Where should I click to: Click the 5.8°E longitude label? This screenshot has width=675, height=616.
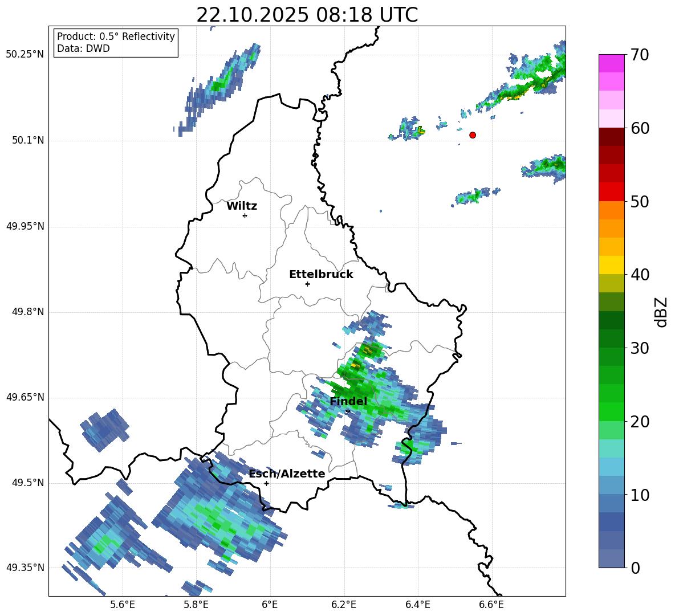point(196,605)
